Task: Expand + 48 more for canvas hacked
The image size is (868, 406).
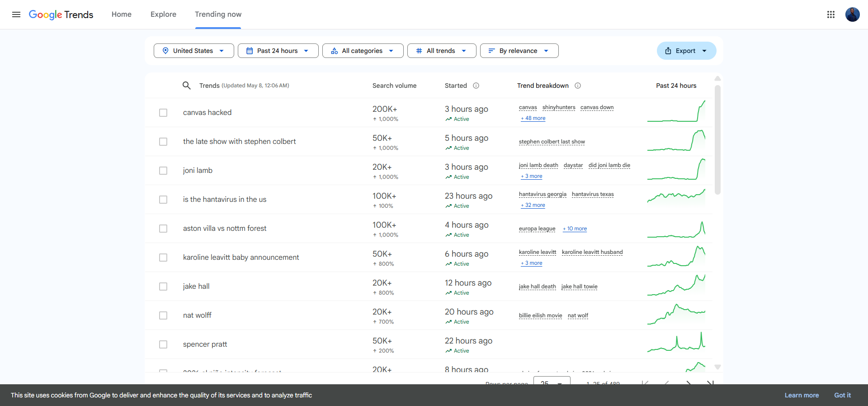Action: coord(533,118)
